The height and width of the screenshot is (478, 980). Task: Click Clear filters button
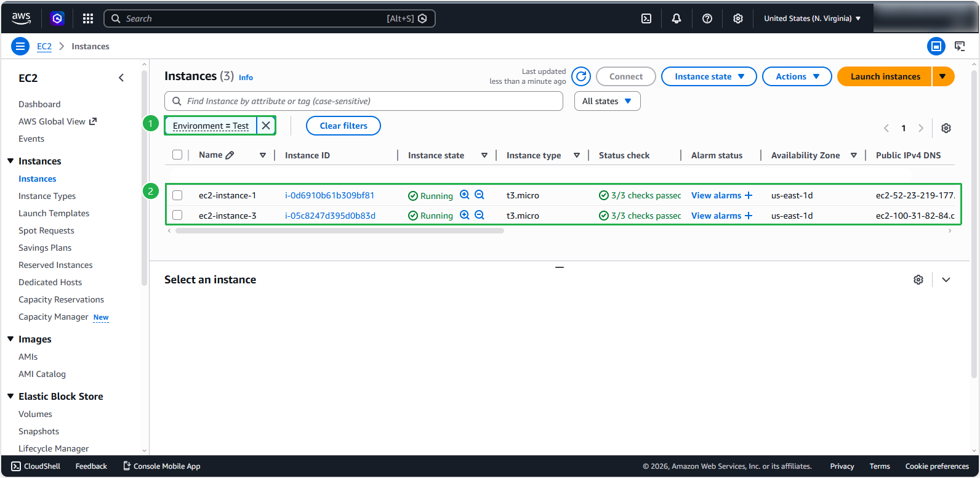point(343,126)
